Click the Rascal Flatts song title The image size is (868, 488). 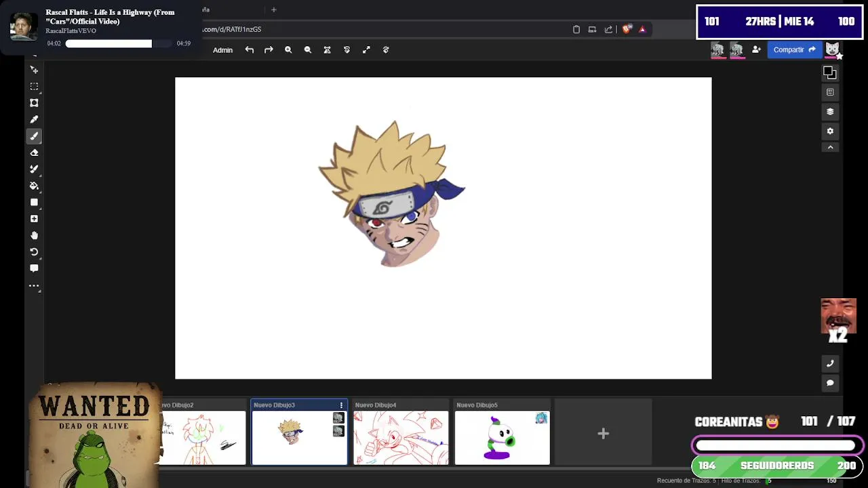[x=110, y=16]
